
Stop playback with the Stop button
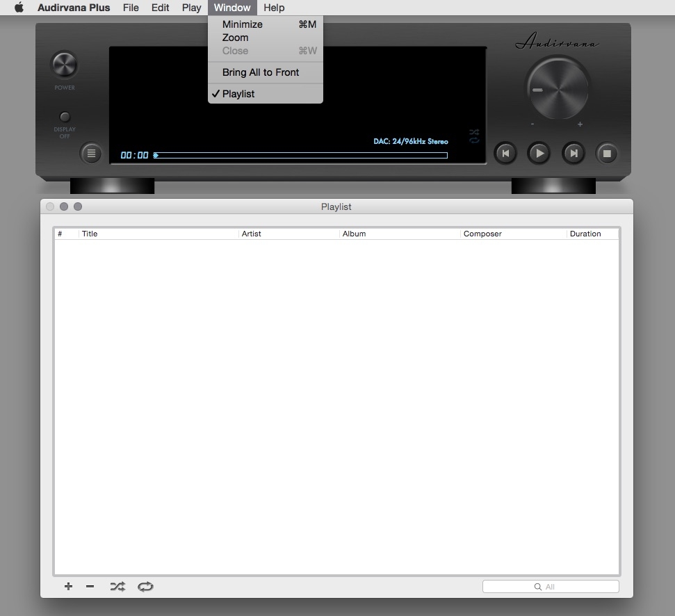coord(607,153)
